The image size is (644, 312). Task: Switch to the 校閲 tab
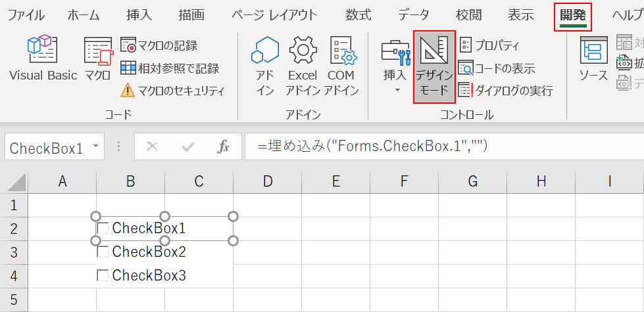coord(468,16)
